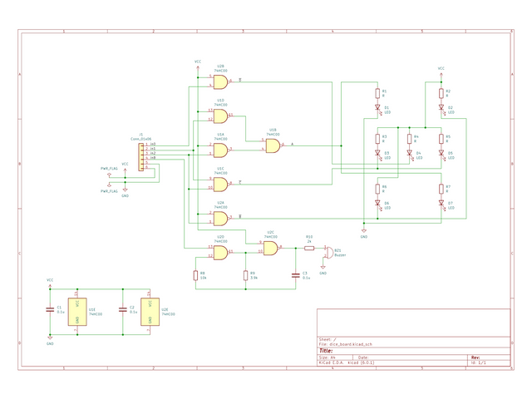Viewport: 532px width, 399px height.
Task: Click LED D4 symbol
Action: point(409,153)
